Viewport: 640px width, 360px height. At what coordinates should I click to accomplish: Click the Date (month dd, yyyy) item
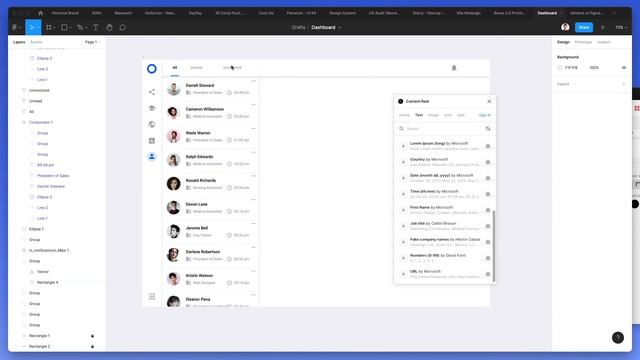tap(444, 178)
